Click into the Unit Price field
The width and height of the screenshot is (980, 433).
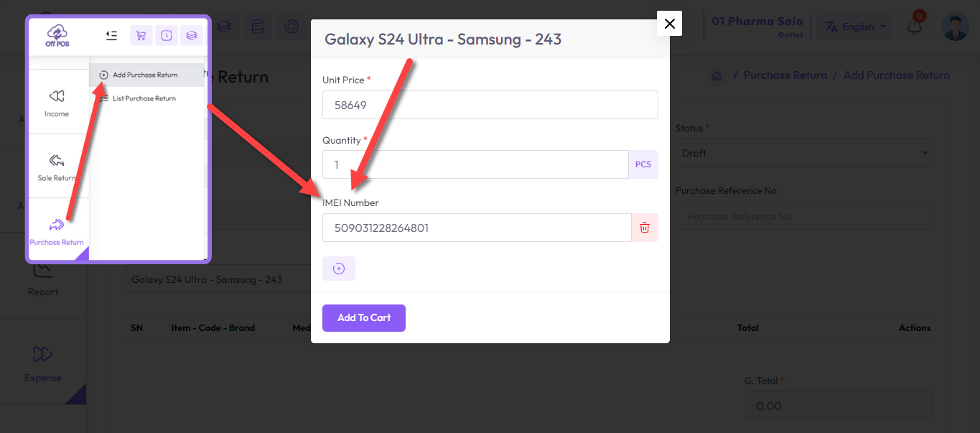(490, 105)
